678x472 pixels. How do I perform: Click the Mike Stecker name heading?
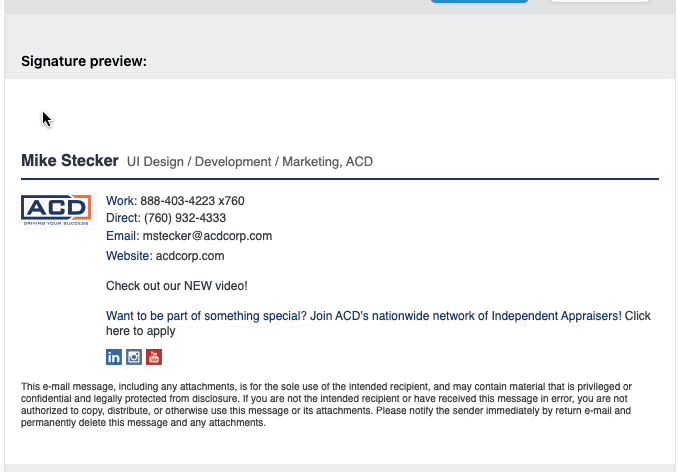pyautogui.click(x=69, y=161)
